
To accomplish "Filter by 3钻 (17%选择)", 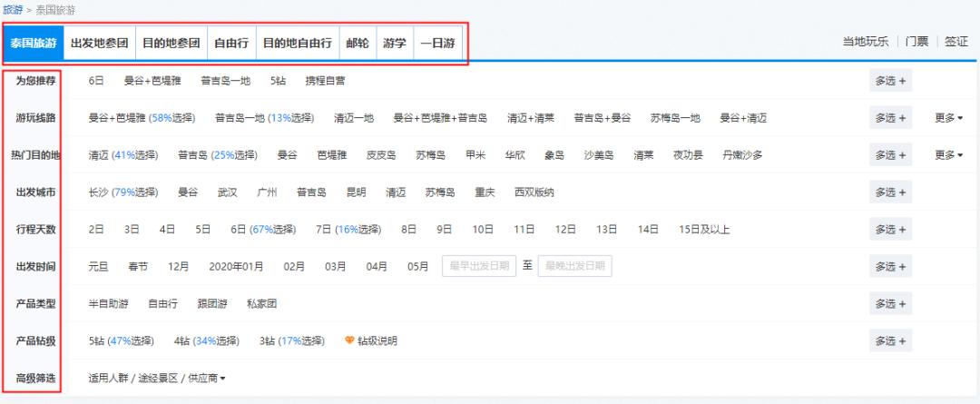I will point(292,340).
